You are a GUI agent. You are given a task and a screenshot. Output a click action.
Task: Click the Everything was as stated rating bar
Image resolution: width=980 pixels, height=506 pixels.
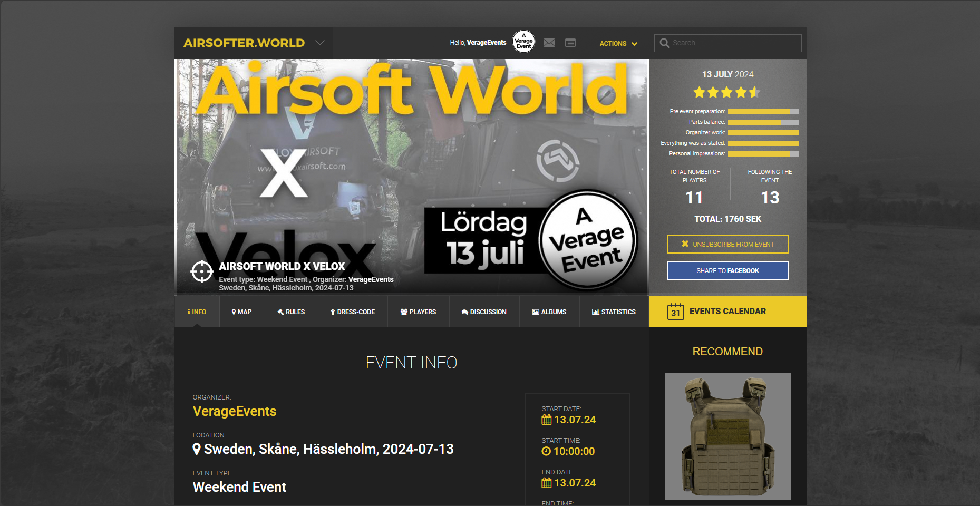[763, 143]
